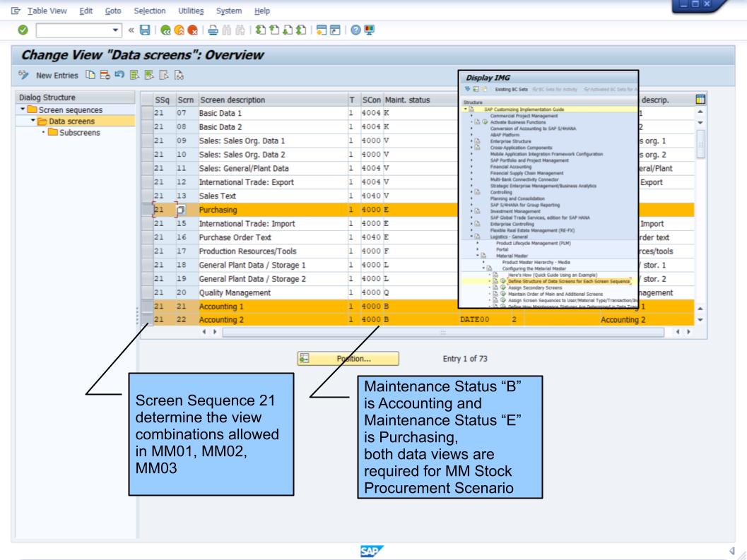The width and height of the screenshot is (747, 560).
Task: Open the SAP window menu icon
Action: (16, 11)
